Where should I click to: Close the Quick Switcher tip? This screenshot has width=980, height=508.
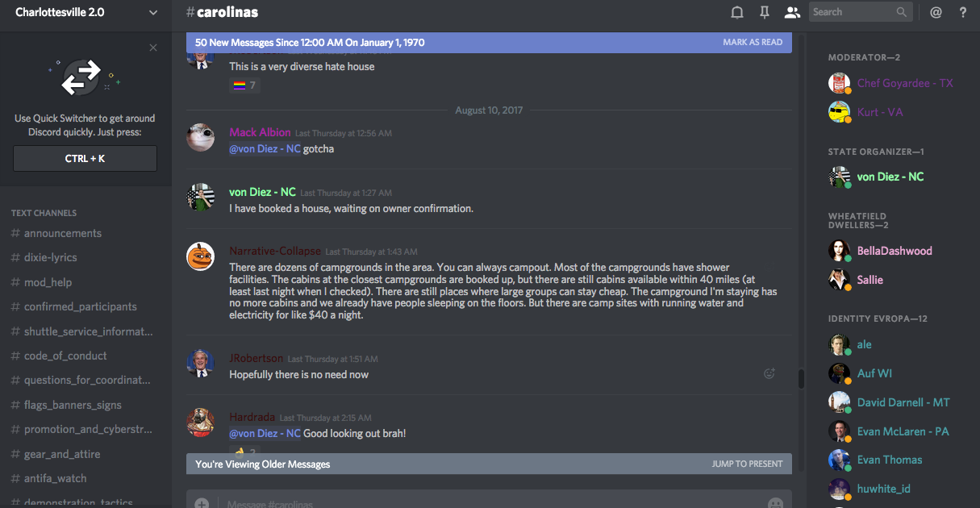(153, 48)
